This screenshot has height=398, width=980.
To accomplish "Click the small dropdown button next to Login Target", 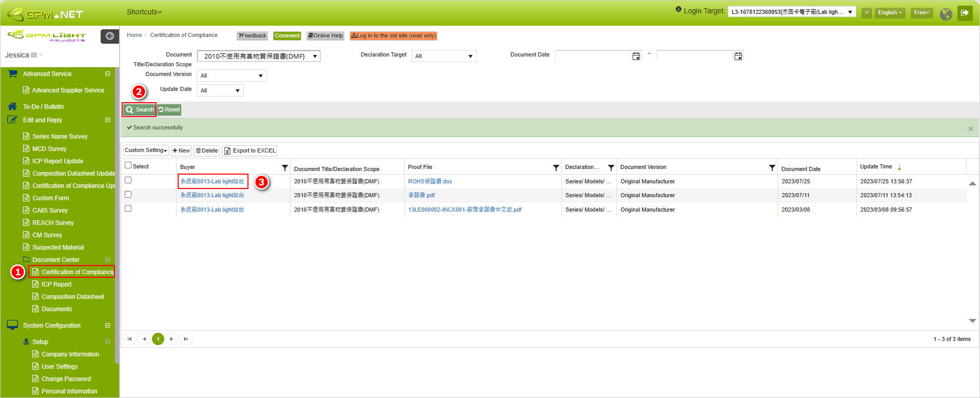I will (867, 13).
